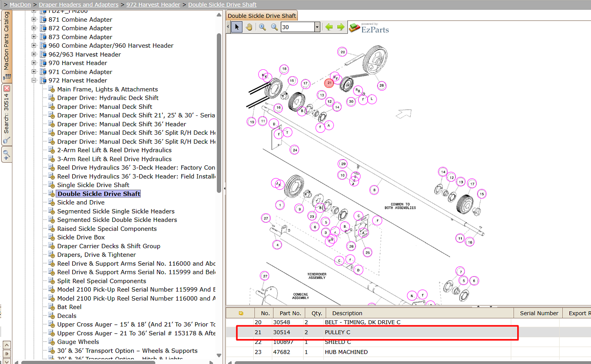The height and width of the screenshot is (364, 591).
Task: Click the Serial Number column header
Action: [539, 313]
